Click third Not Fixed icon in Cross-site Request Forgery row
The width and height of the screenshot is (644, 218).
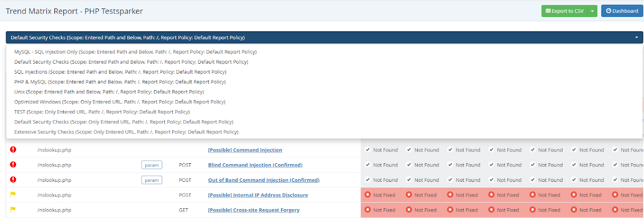tap(450, 210)
